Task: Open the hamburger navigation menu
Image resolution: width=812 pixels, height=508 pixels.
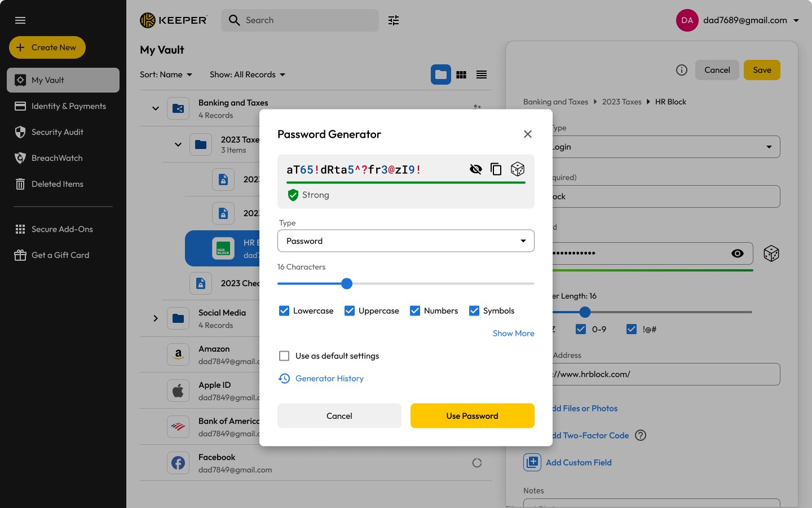Action: 20,20
